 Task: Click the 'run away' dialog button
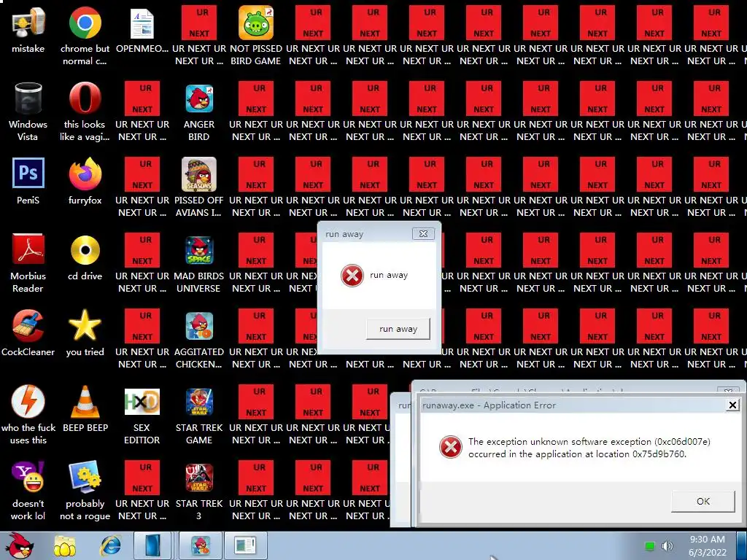coord(398,329)
